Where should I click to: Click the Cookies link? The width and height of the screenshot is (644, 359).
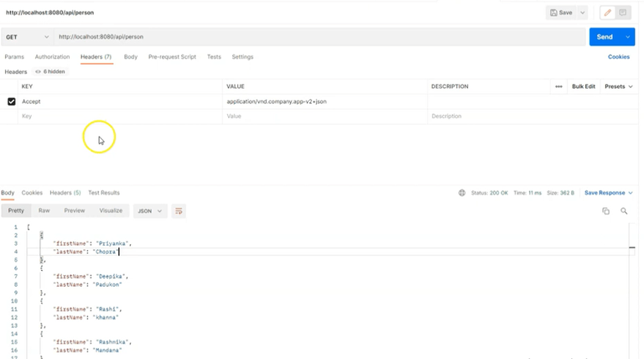[619, 57]
